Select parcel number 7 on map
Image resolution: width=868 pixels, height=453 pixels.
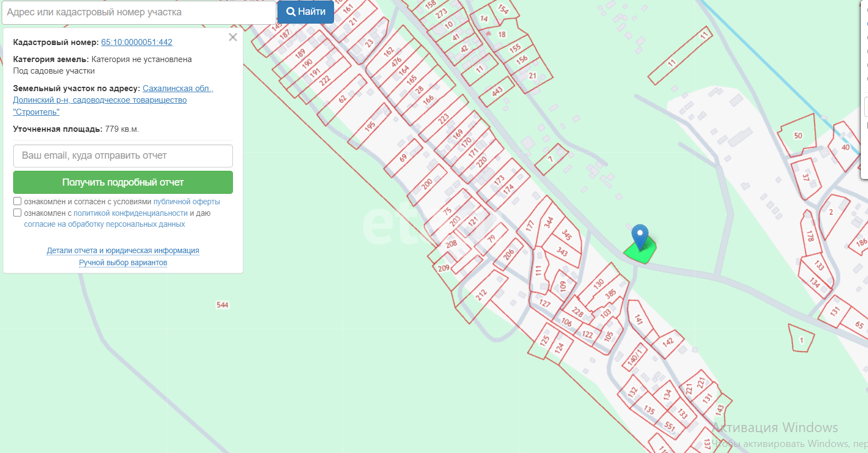click(551, 159)
